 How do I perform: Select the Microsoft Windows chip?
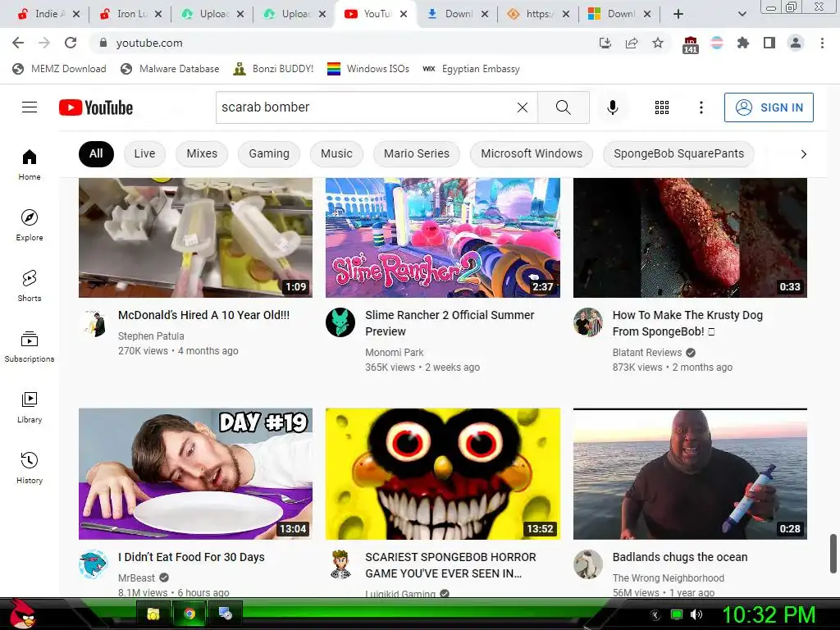point(532,153)
